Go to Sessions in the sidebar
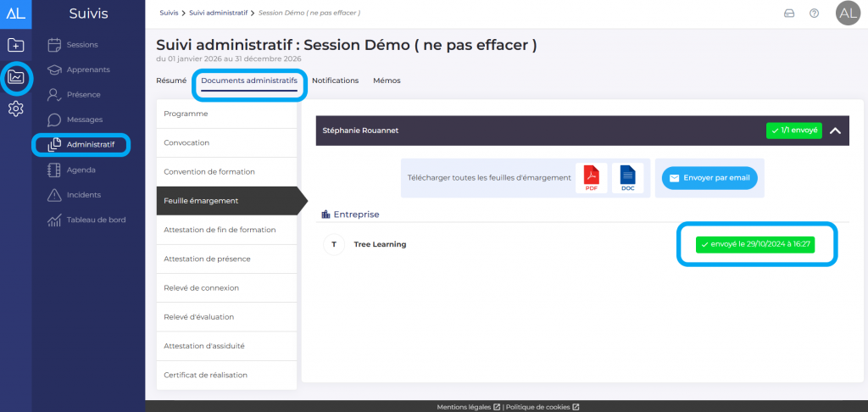The image size is (868, 412). point(81,45)
